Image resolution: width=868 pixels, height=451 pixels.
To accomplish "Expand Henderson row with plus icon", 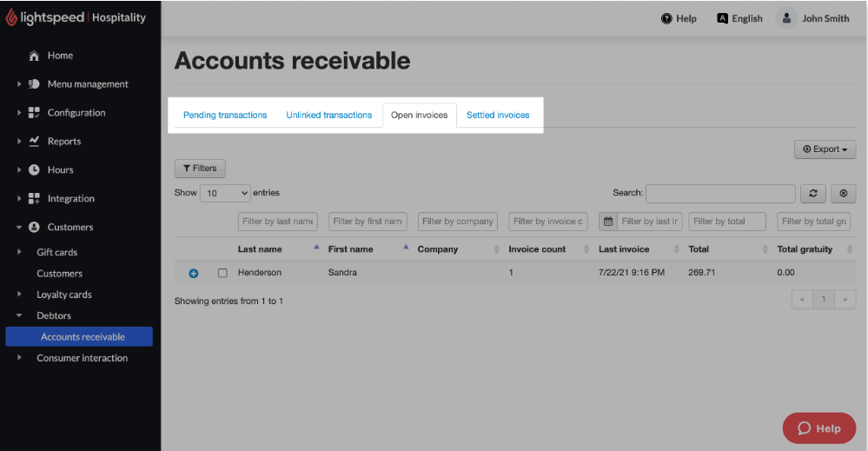I will (x=194, y=273).
